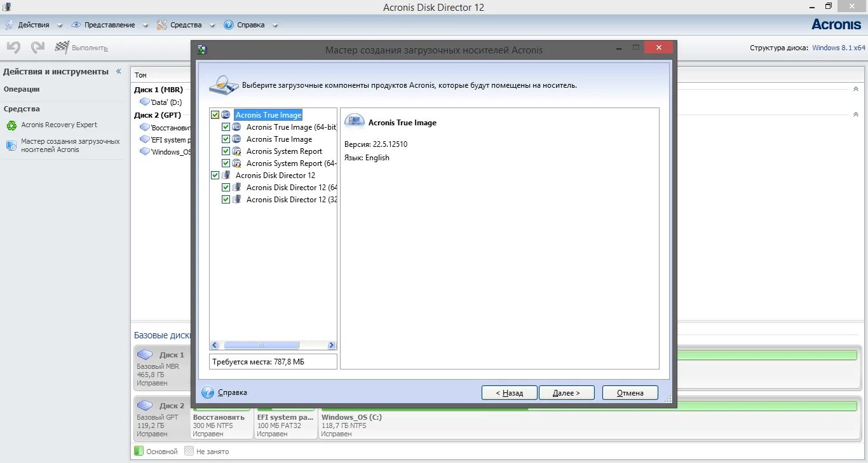868x463 pixels.
Task: Click the Disk 1 drive icon in bottom panel
Action: click(145, 354)
